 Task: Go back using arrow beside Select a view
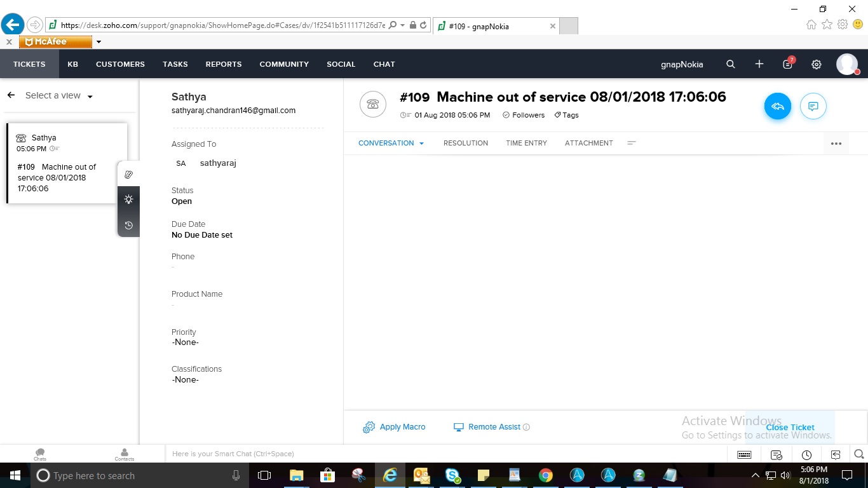click(11, 95)
